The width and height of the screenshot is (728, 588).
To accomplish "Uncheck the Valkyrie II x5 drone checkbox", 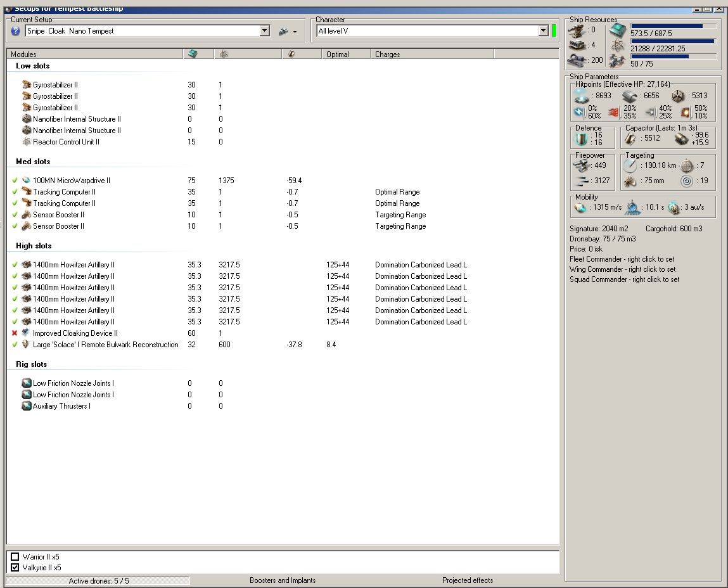I will click(x=15, y=568).
